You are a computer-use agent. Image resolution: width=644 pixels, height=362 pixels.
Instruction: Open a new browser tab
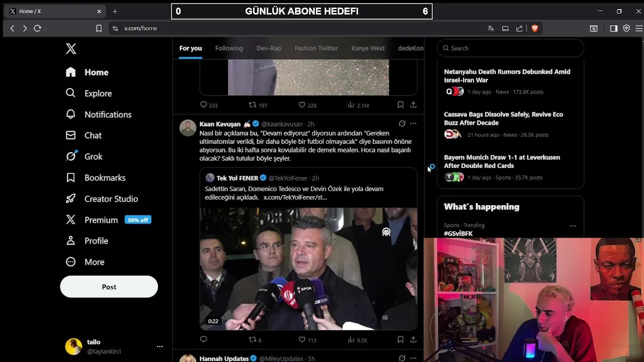coord(115,11)
